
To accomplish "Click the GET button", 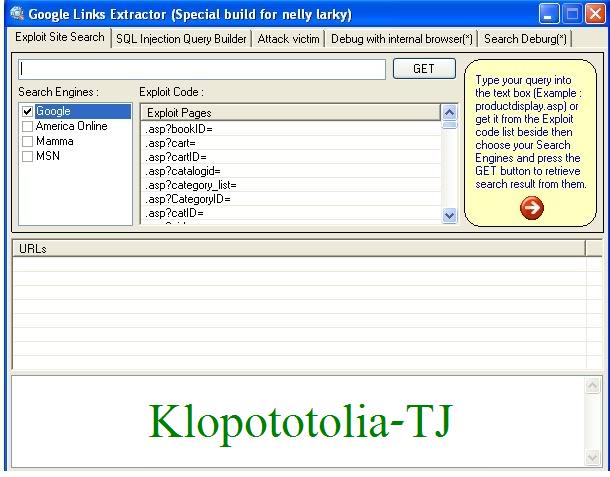I will (x=424, y=69).
